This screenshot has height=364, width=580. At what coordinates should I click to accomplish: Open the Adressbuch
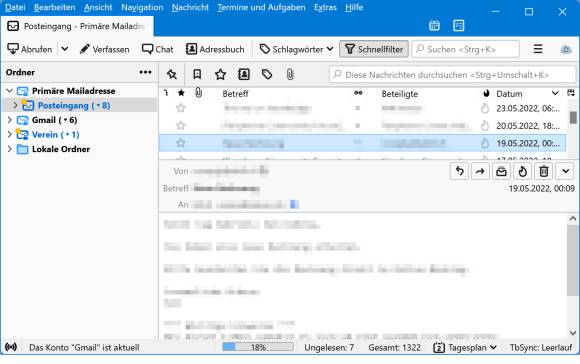point(215,49)
